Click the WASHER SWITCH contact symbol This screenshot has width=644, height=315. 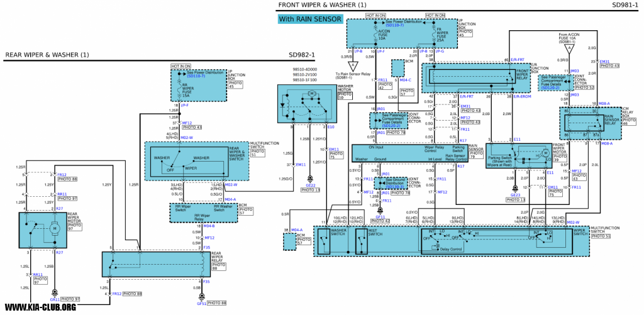[325, 240]
